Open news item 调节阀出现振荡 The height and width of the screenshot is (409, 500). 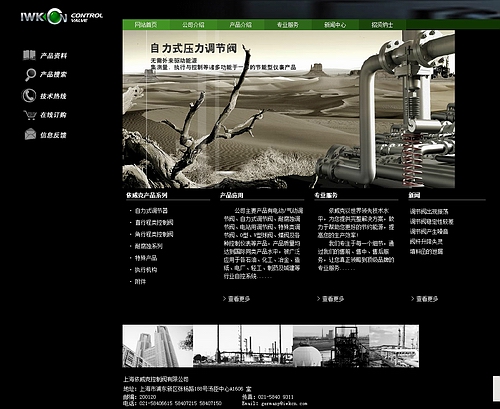pos(429,211)
